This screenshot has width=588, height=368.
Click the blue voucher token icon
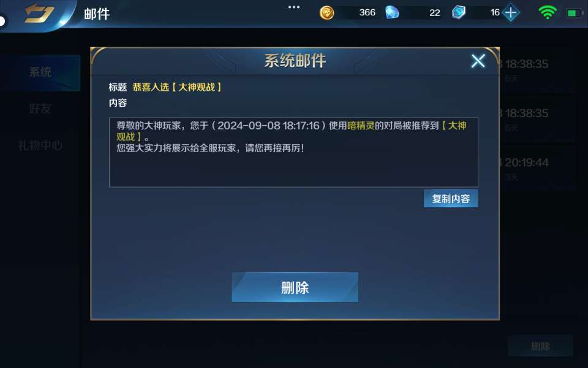coord(458,12)
